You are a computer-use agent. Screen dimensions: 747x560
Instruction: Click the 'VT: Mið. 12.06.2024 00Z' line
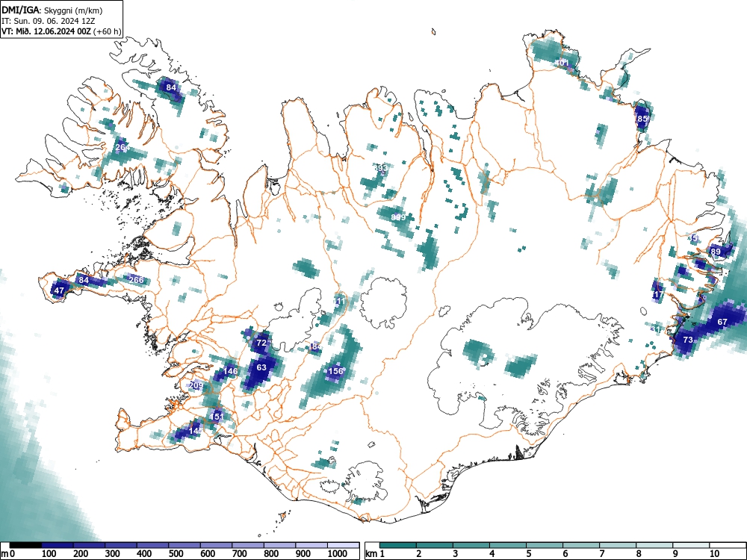coord(47,31)
